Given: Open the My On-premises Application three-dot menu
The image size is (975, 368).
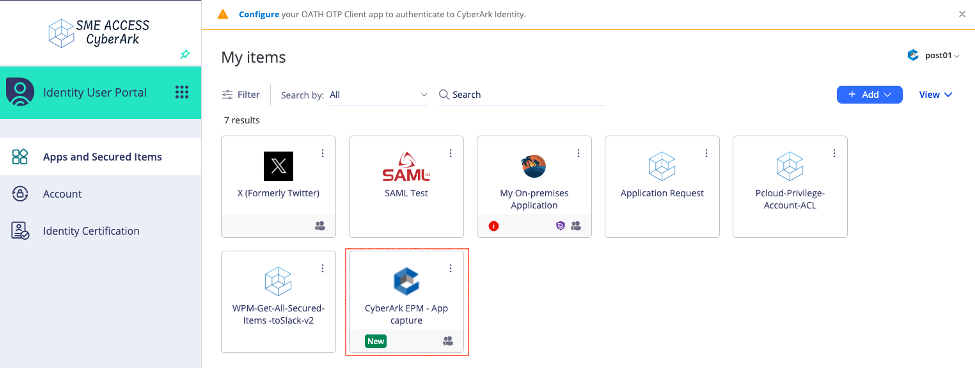Looking at the screenshot, I should (x=578, y=153).
